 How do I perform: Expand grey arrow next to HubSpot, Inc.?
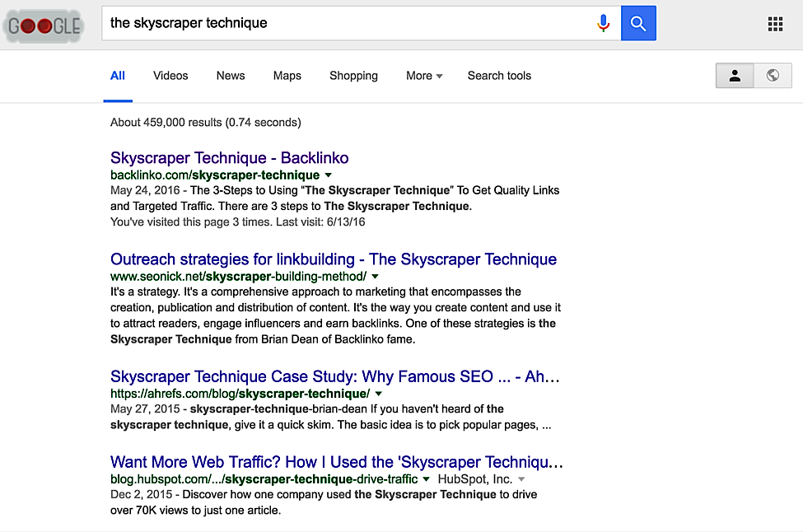click(x=521, y=479)
